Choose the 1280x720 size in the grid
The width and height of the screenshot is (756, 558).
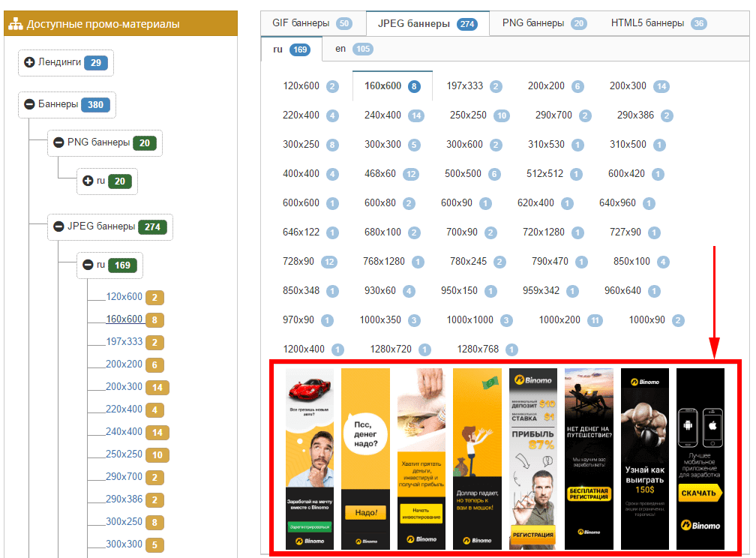400,349
